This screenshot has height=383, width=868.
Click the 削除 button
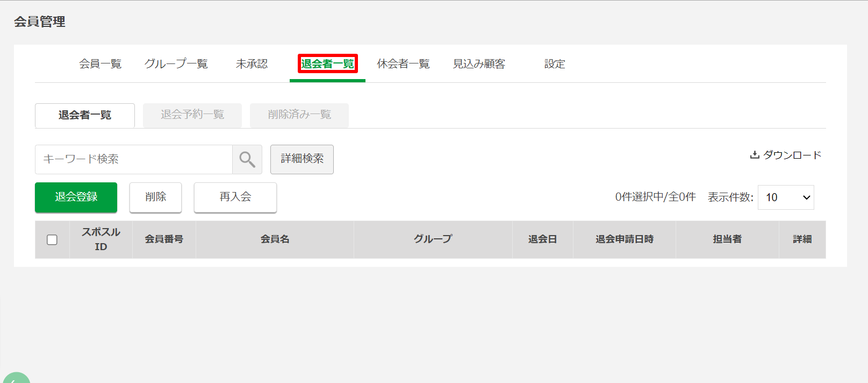pos(155,197)
